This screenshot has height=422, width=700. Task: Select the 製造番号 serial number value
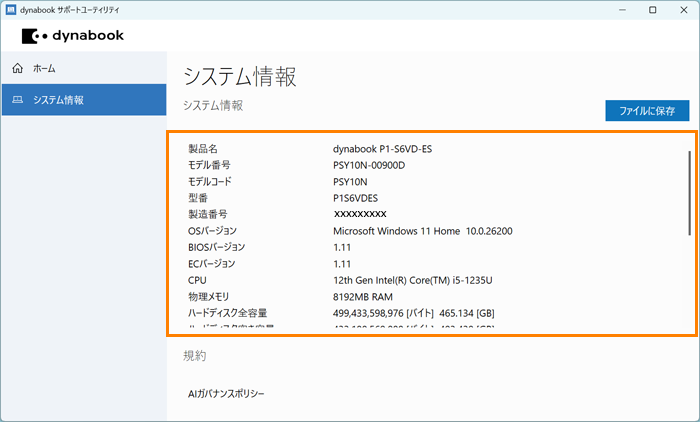tap(359, 214)
